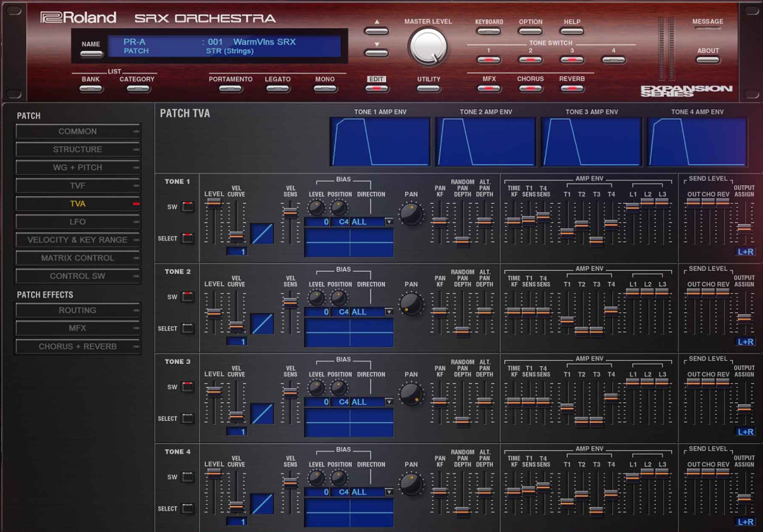The height and width of the screenshot is (532, 763).
Task: Click the Tone 1 velocity curve graph icon
Action: pyautogui.click(x=262, y=234)
